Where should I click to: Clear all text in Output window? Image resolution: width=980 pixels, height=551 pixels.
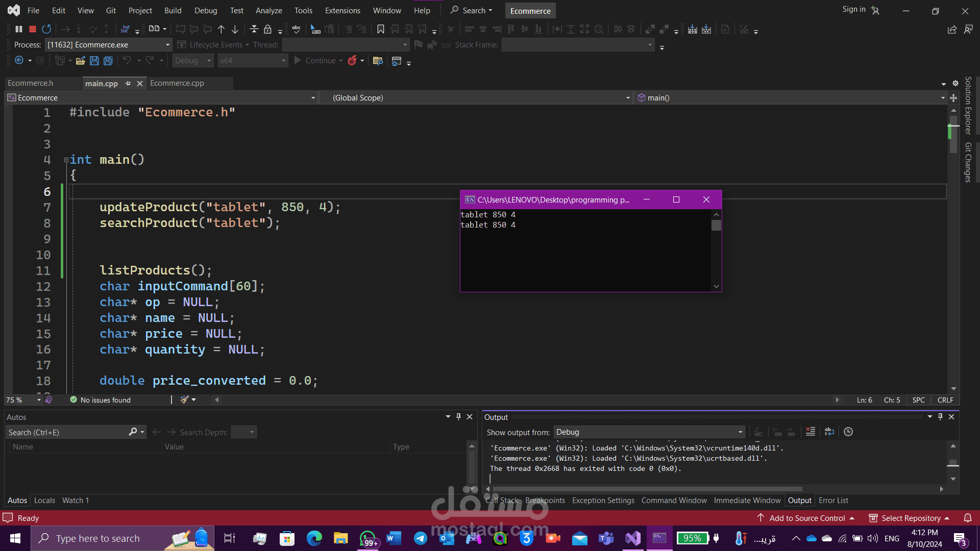click(810, 432)
